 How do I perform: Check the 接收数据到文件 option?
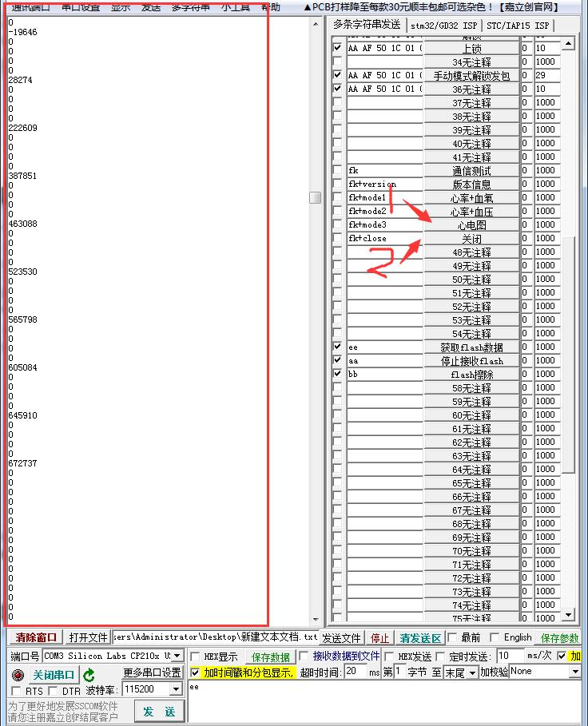304,656
